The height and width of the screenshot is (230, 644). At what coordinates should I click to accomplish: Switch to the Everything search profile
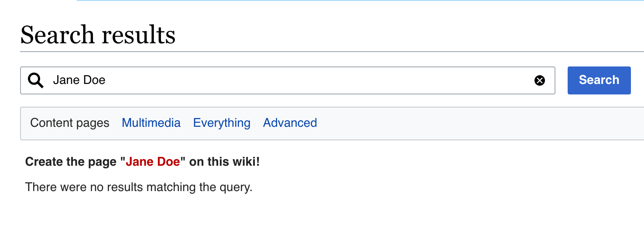point(222,123)
